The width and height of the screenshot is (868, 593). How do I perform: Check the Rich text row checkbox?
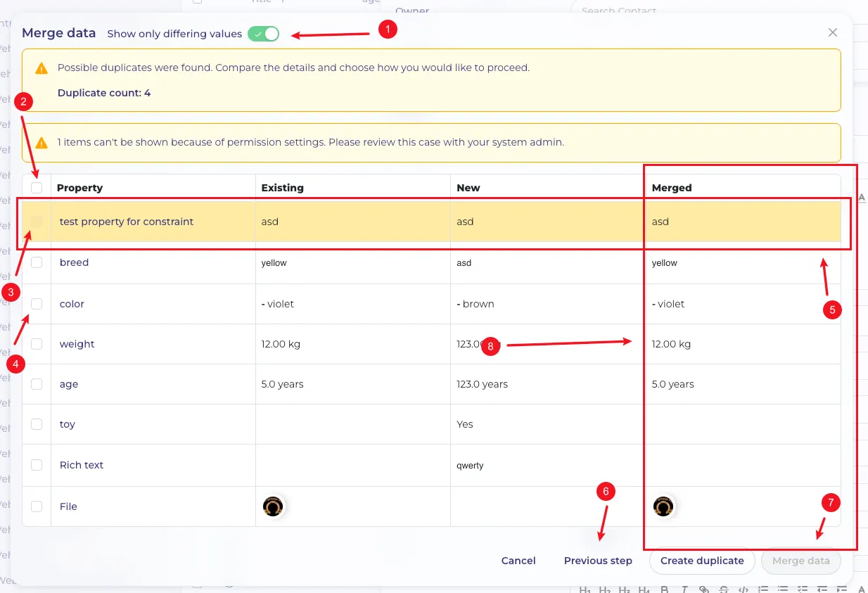click(x=37, y=465)
